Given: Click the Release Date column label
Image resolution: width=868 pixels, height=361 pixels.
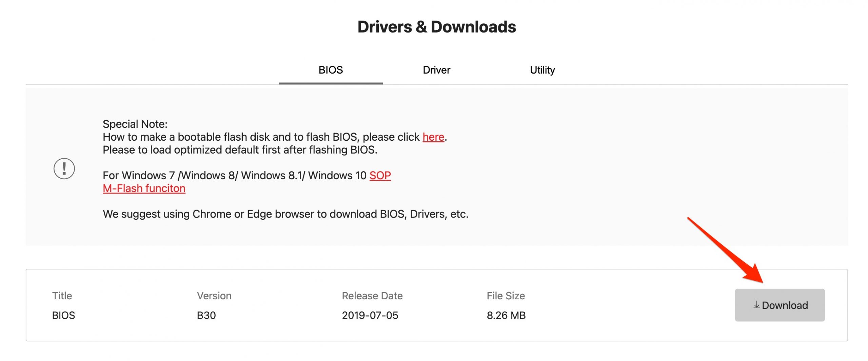Looking at the screenshot, I should [372, 296].
